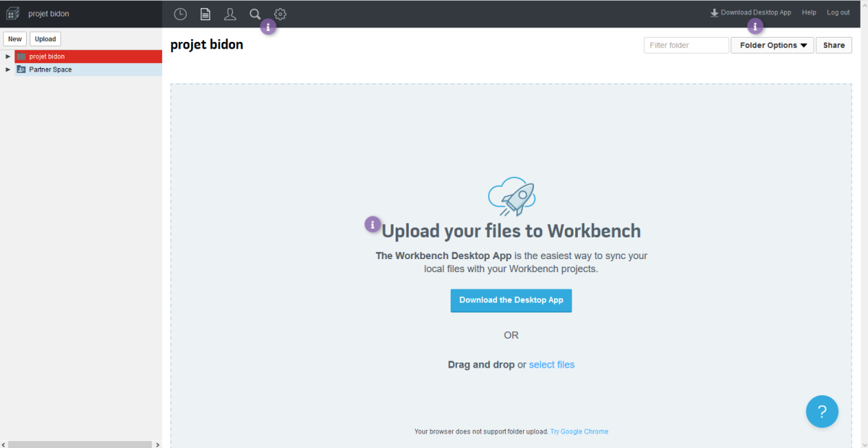Open the documents page icon in top bar
Image resolution: width=868 pixels, height=448 pixels.
(x=205, y=14)
